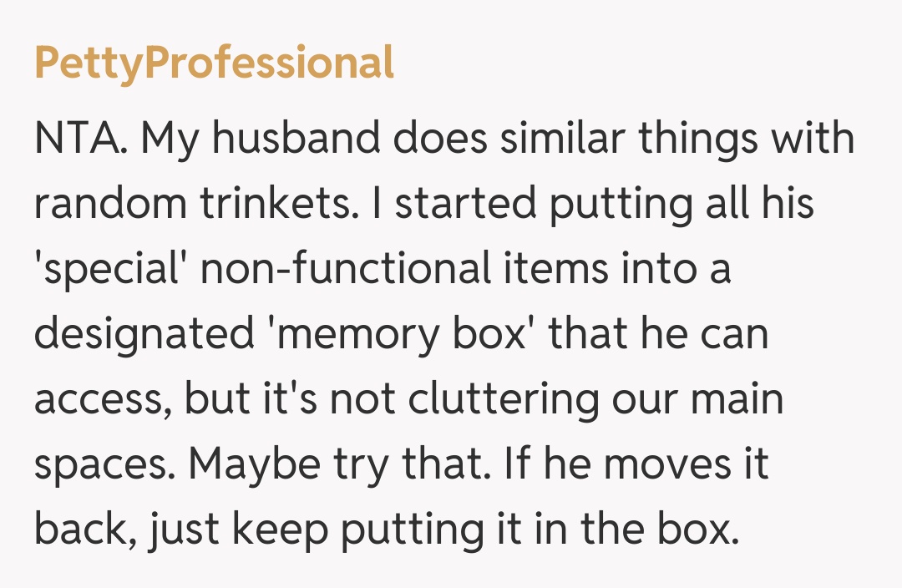Click the word 'NTA' in the comment
902x588 pixels.
pyautogui.click(x=79, y=139)
